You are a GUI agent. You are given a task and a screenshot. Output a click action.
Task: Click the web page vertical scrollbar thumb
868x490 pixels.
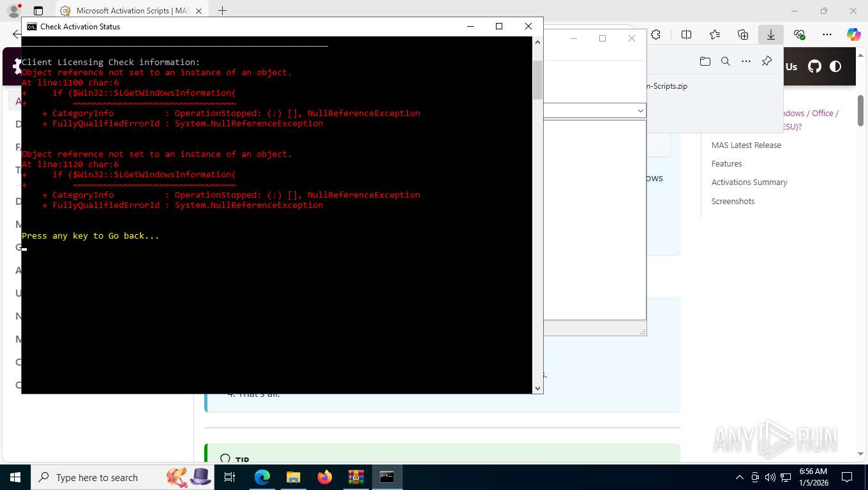pos(861,110)
